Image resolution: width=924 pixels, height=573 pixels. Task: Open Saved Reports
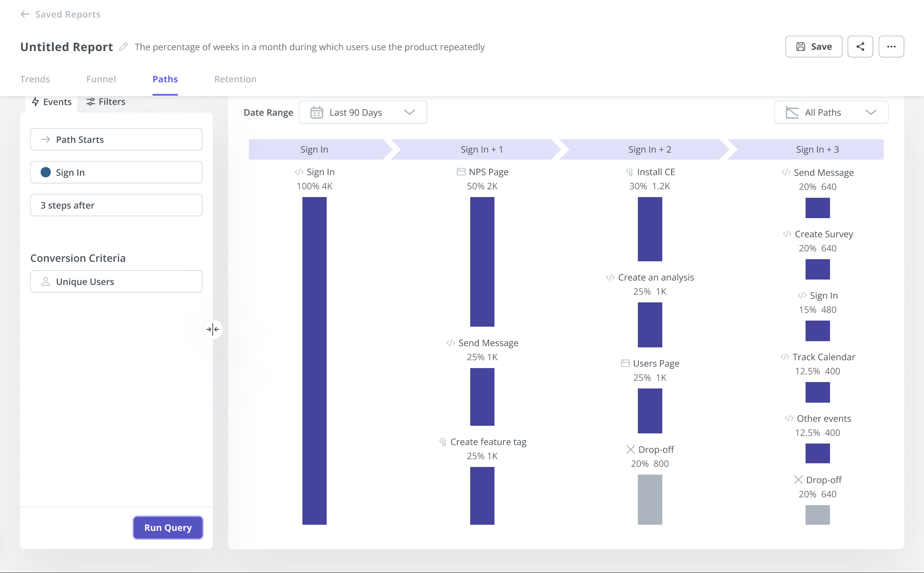pyautogui.click(x=67, y=14)
